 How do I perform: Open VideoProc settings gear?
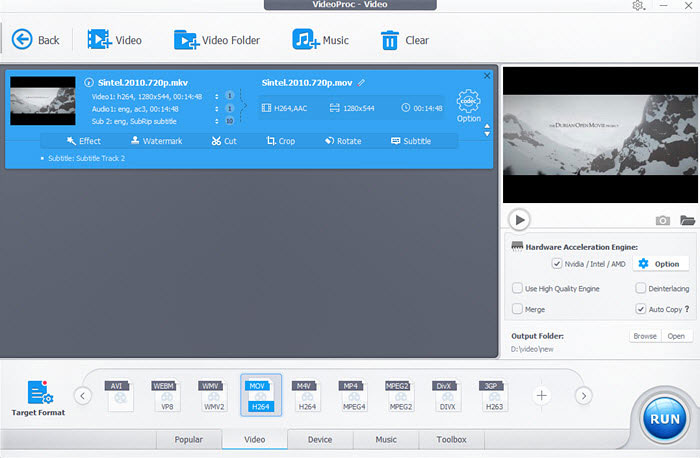638,5
